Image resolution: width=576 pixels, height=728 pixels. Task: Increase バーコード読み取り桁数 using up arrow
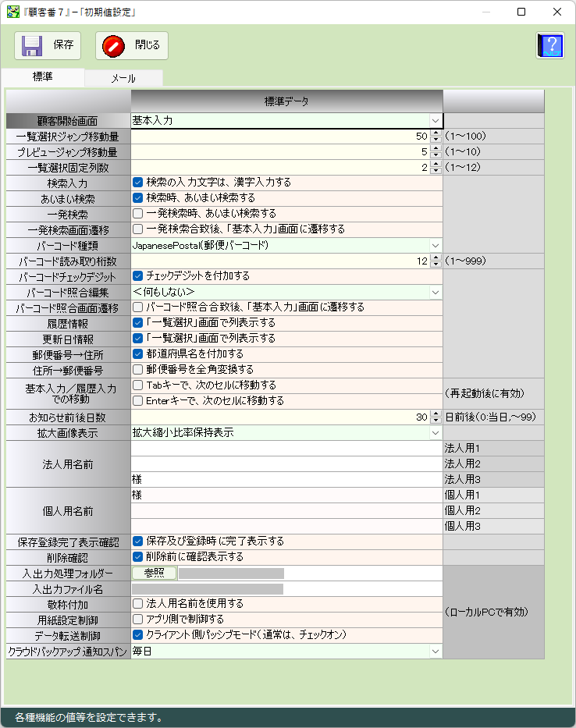(x=436, y=258)
